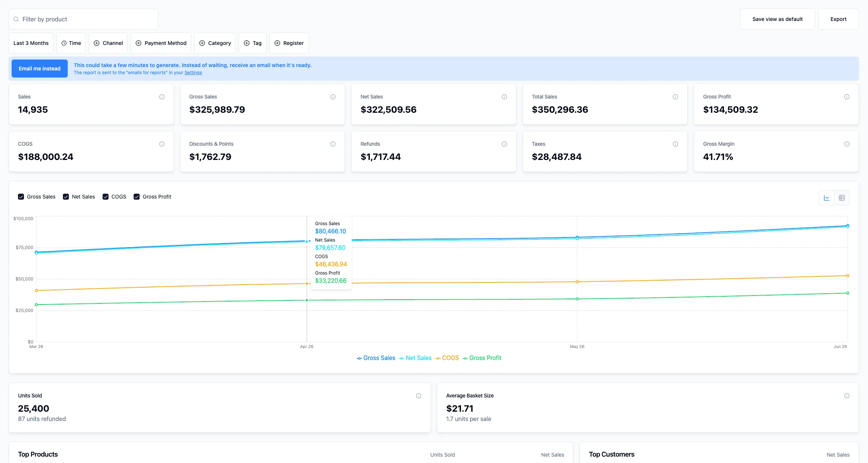Switch to table view icon
Screen dimensions: 868x463
[842, 198]
